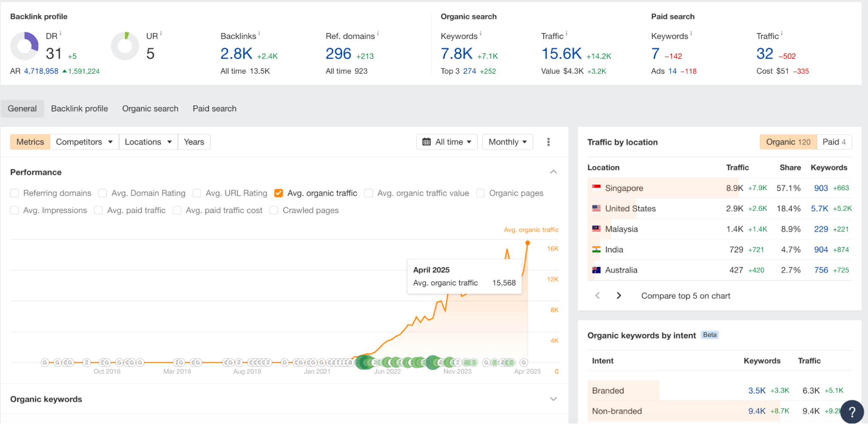This screenshot has width=868, height=424.
Task: Click the Ref. domains info icon
Action: (x=378, y=33)
